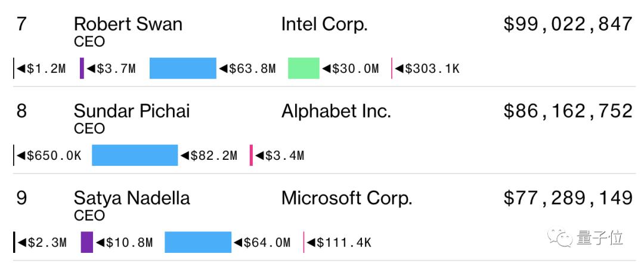Select the Microsoft Corp. company label

[x=346, y=198]
